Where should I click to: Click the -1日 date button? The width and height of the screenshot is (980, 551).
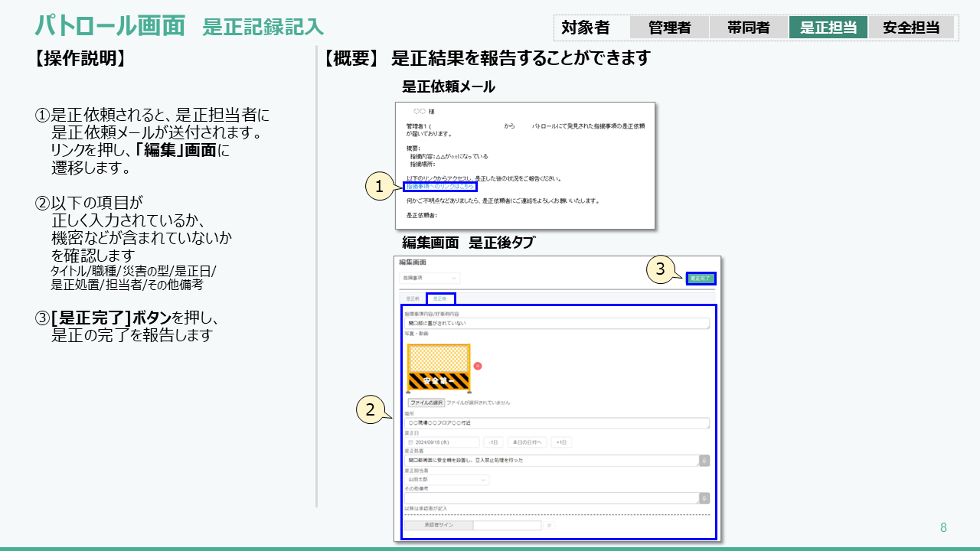coord(494,442)
